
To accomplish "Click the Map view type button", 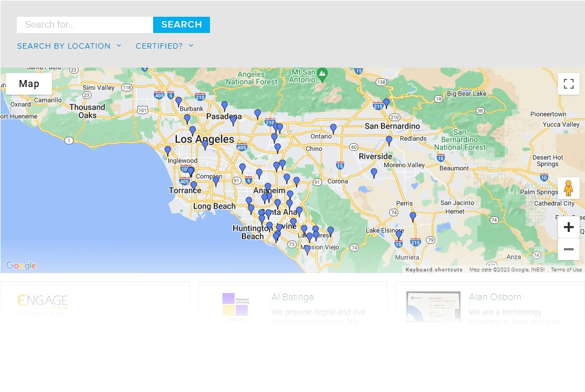I will pos(29,84).
